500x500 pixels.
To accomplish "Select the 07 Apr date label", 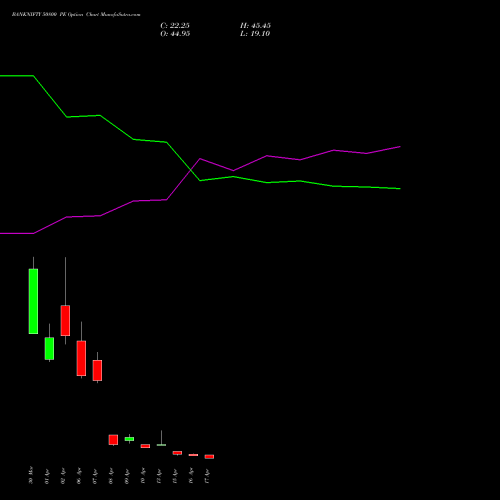I will tap(95, 476).
